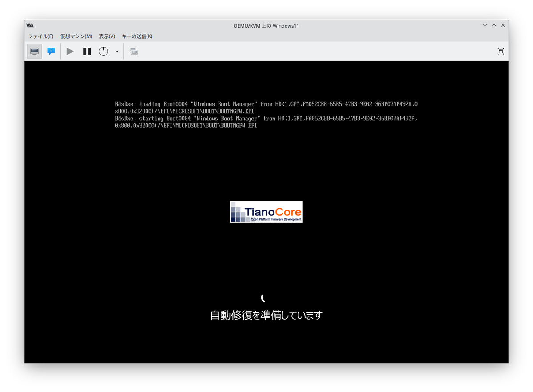The height and width of the screenshot is (392, 533).
Task: Show the graphical console view
Action: tap(34, 51)
